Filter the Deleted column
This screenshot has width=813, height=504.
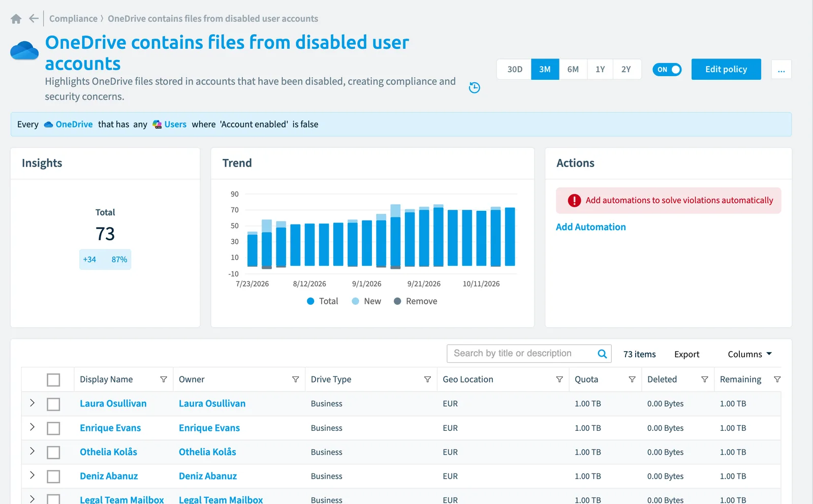pos(705,380)
